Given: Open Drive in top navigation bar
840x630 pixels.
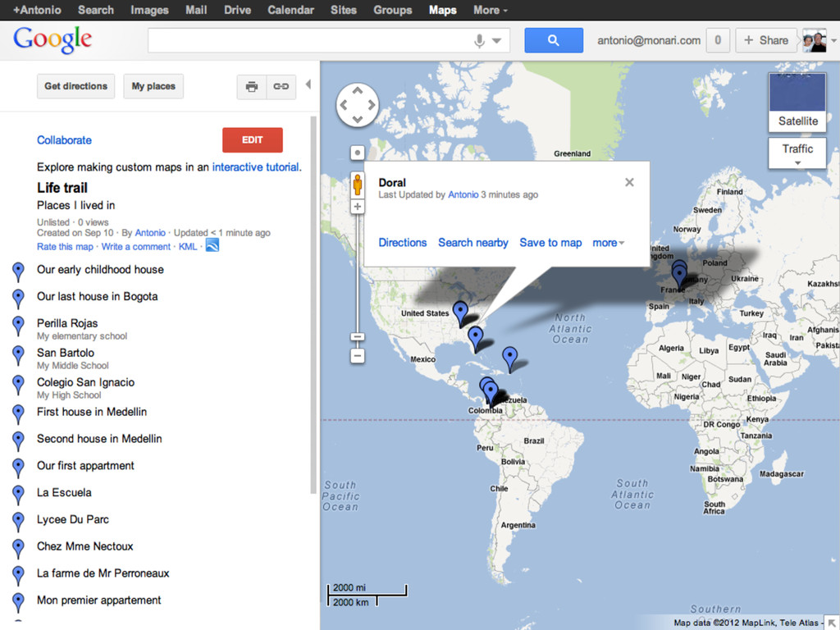Looking at the screenshot, I should [x=237, y=10].
